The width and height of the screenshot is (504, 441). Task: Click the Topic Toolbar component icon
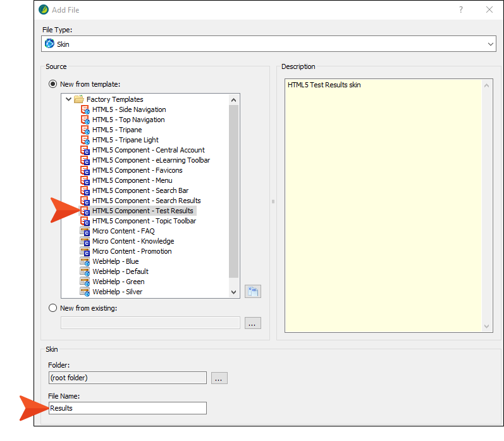click(x=85, y=221)
